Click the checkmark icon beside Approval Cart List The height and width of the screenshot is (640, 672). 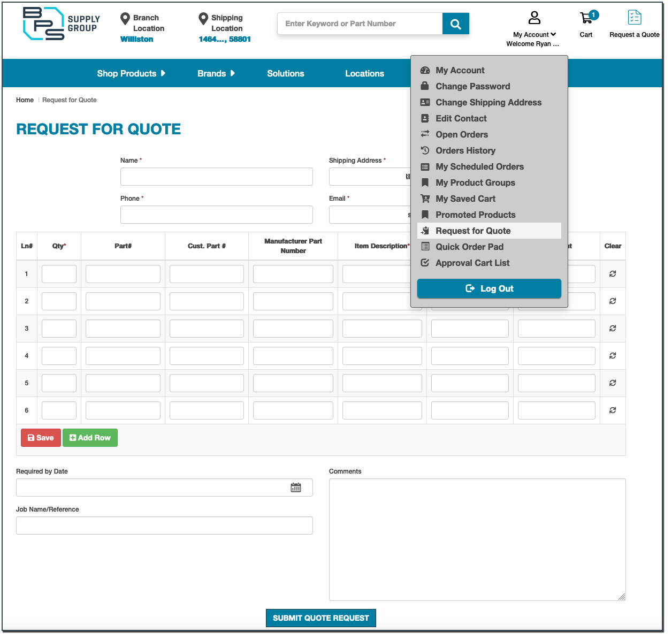click(425, 263)
